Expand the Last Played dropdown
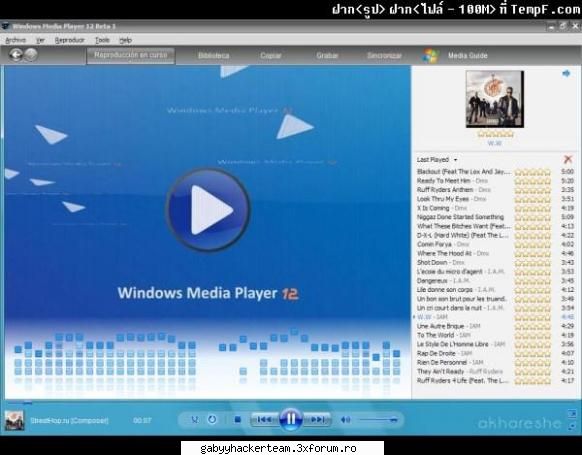The height and width of the screenshot is (455, 582). coord(437,160)
